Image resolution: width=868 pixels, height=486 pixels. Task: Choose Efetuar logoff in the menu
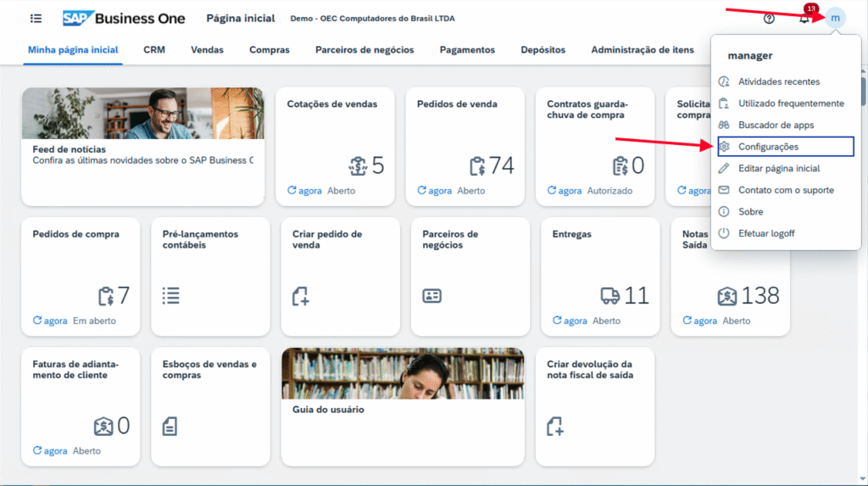(766, 233)
